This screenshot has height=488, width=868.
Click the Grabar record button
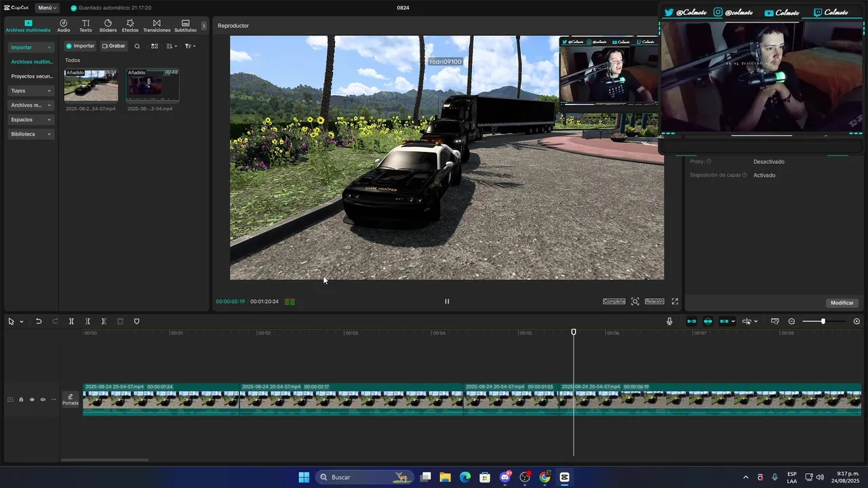click(x=113, y=46)
